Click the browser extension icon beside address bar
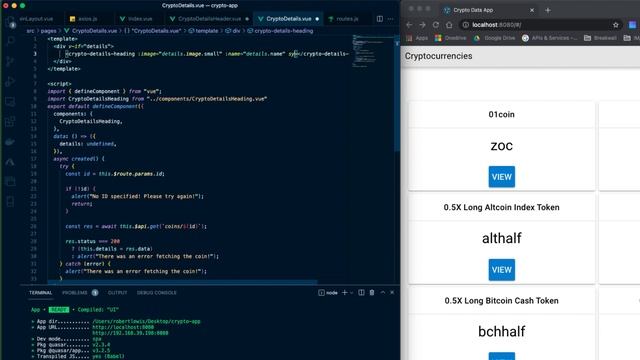The image size is (640, 360). click(x=632, y=25)
